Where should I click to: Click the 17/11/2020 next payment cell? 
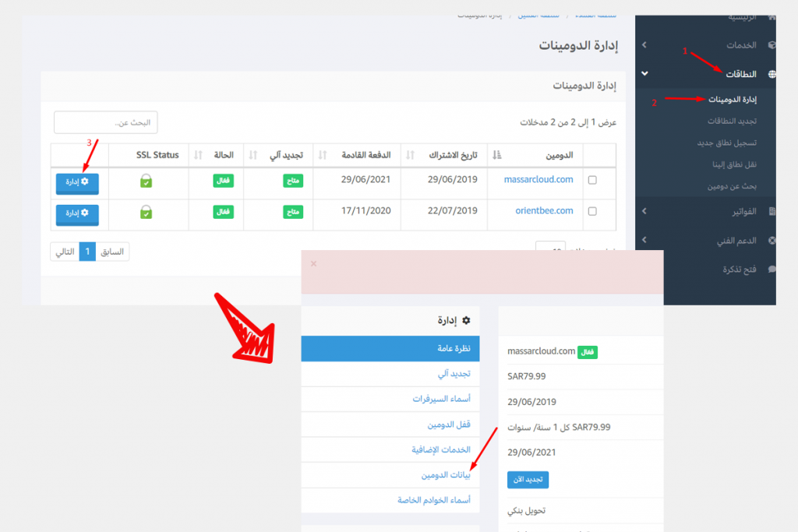point(366,210)
